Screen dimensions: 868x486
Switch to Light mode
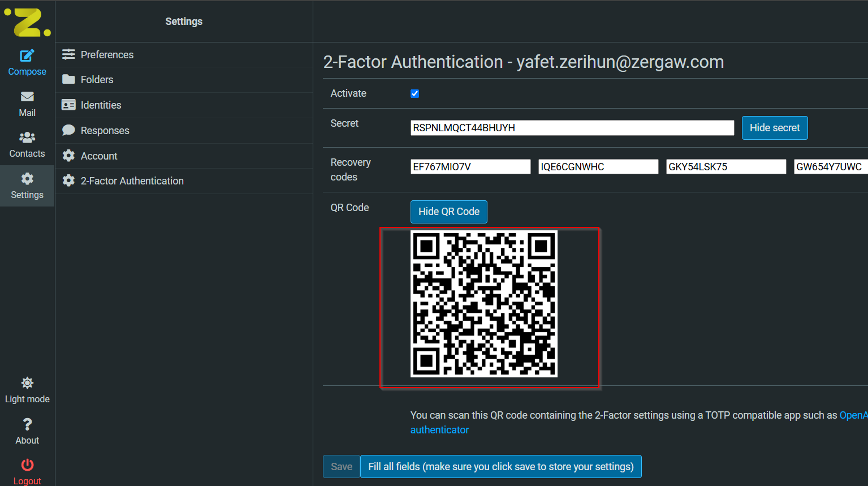click(27, 383)
